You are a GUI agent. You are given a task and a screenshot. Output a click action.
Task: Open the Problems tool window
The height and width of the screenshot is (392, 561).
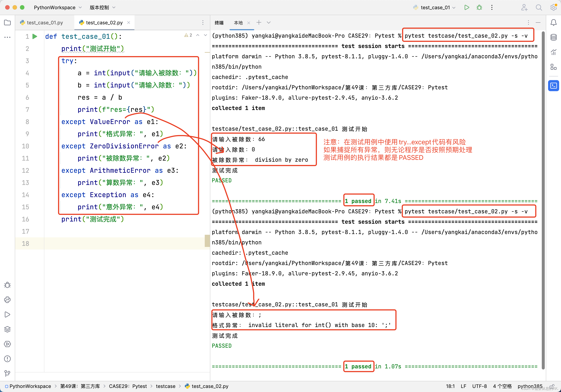[7, 359]
